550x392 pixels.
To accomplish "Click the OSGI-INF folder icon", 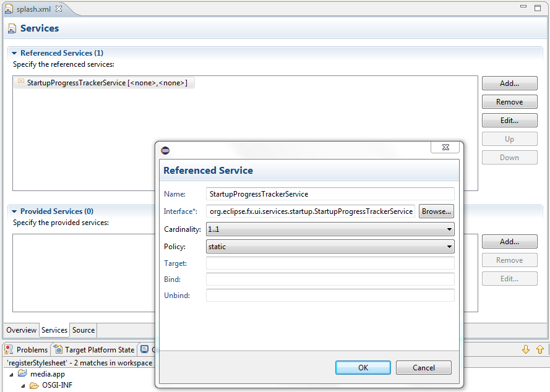I will pos(35,385).
